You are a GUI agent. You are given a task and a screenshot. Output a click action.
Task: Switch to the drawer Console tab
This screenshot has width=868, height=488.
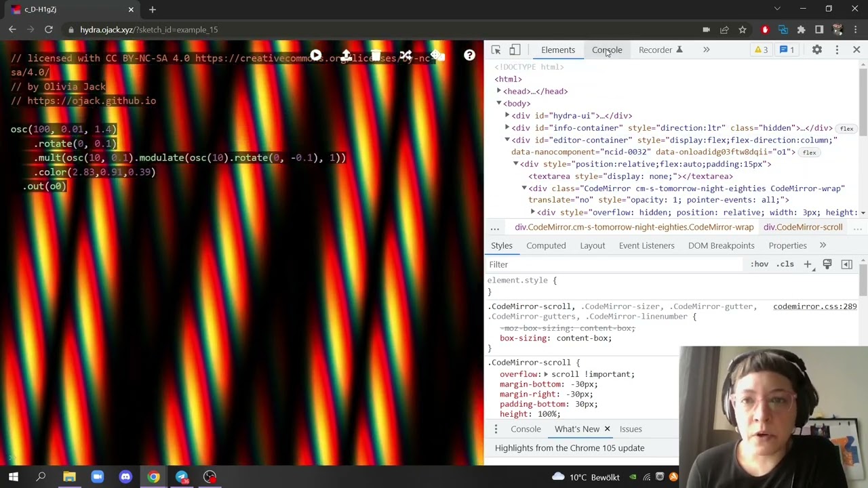pyautogui.click(x=526, y=429)
